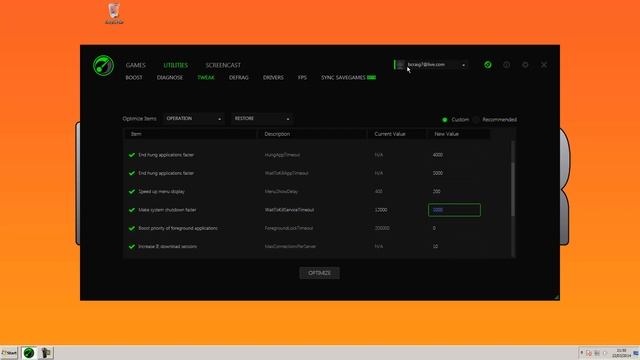Open the DIAGNOSE sub-tab
The width and height of the screenshot is (640, 360).
[170, 78]
